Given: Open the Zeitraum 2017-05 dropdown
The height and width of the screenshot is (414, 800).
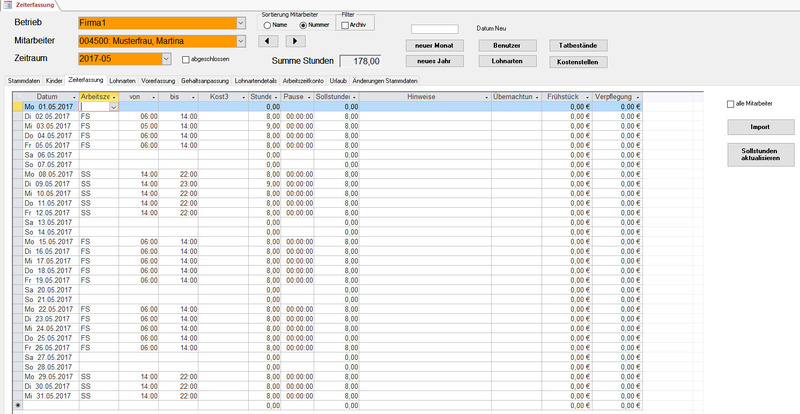Looking at the screenshot, I should [167, 59].
